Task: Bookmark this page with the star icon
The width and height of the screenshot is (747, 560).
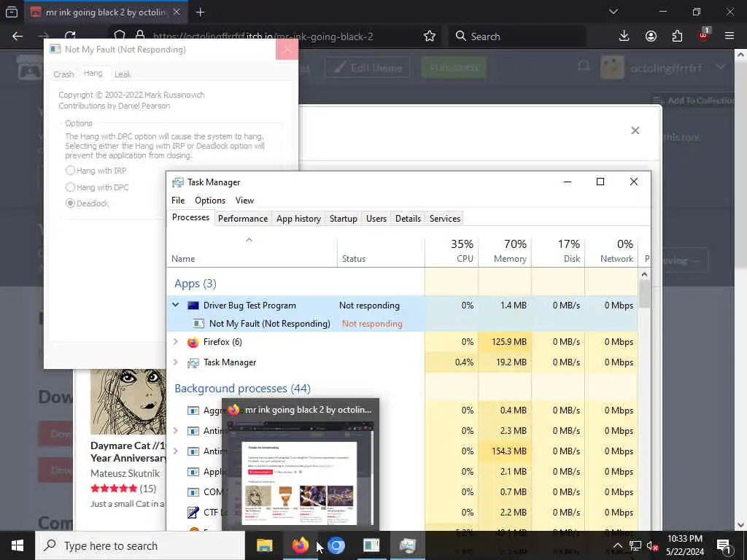Action: [x=429, y=36]
